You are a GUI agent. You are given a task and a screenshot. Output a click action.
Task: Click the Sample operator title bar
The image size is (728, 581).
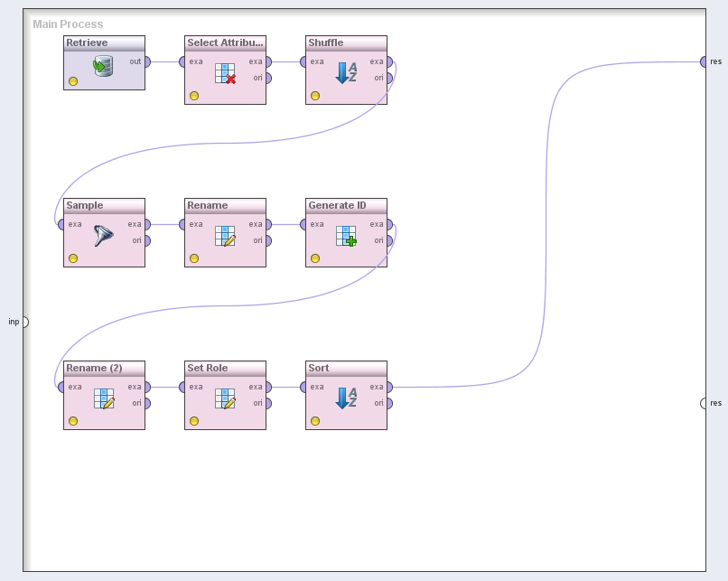[104, 206]
